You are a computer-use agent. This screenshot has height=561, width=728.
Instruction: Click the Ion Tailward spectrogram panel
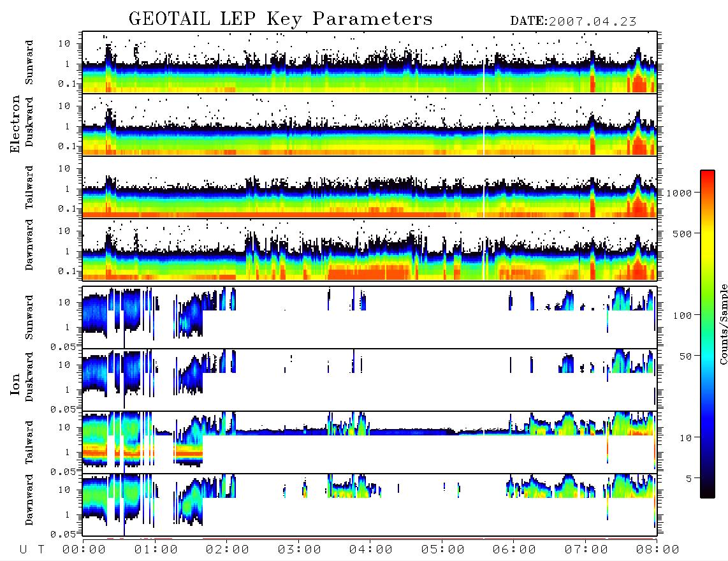pyautogui.click(x=370, y=442)
